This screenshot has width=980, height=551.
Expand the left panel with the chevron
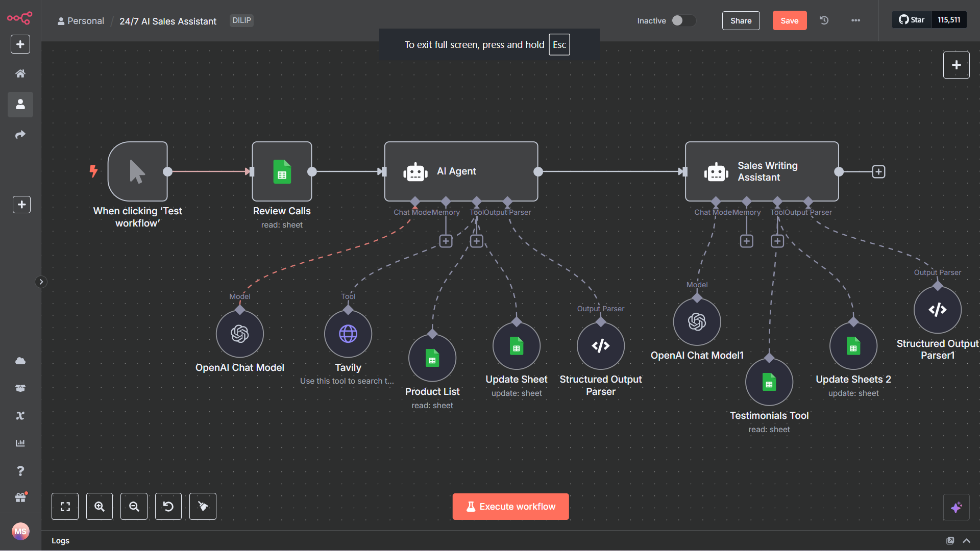(x=41, y=281)
